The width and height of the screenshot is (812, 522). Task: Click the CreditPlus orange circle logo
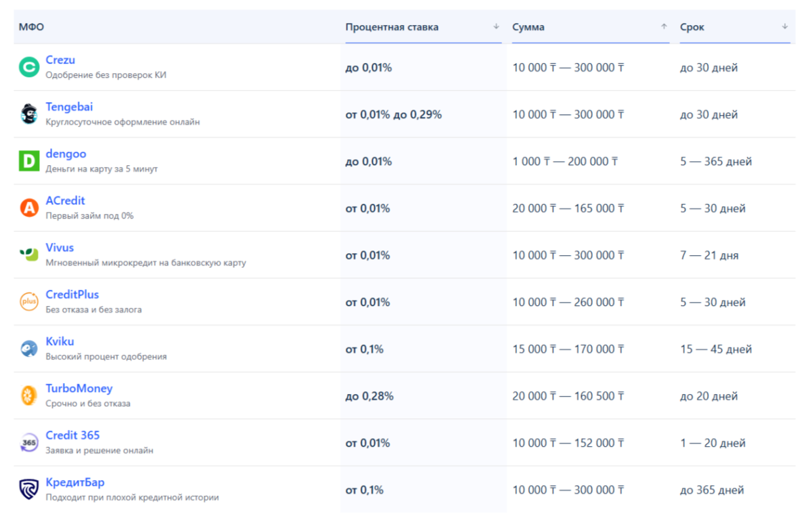tap(29, 301)
